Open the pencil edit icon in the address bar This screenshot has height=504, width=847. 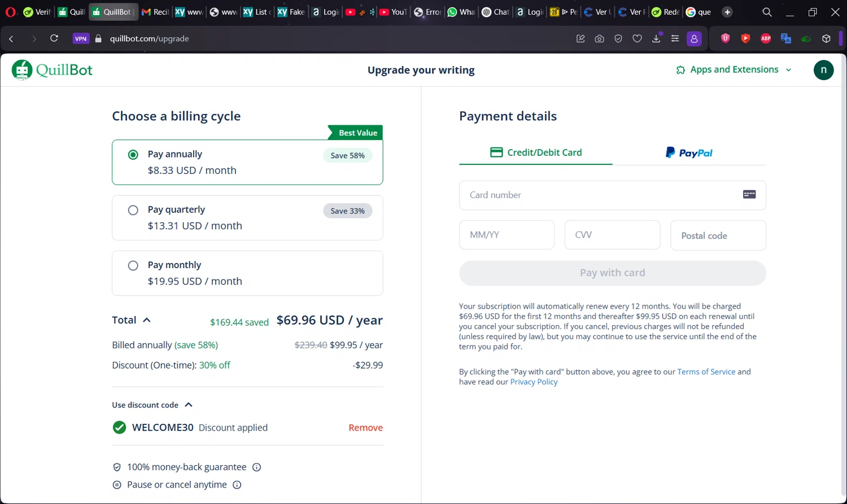pyautogui.click(x=580, y=38)
